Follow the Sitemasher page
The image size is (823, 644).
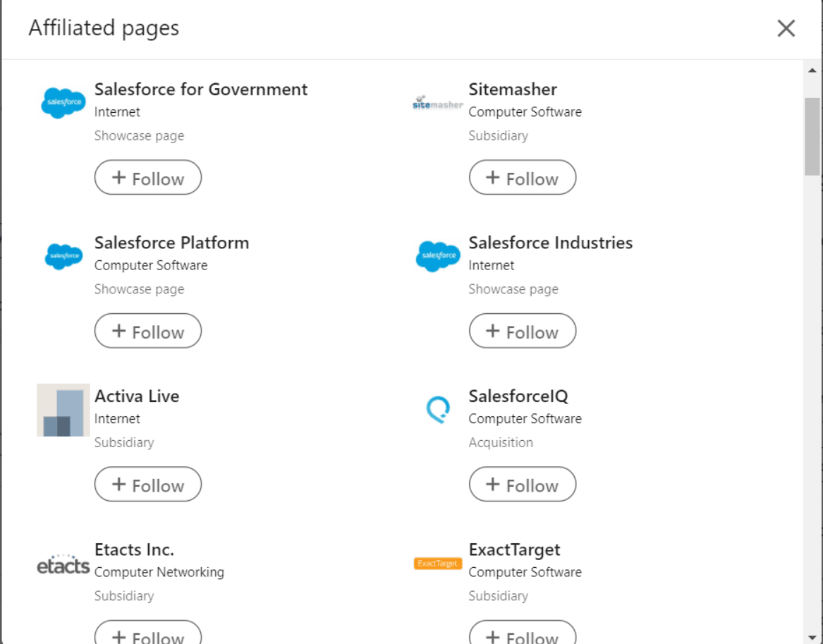(522, 178)
